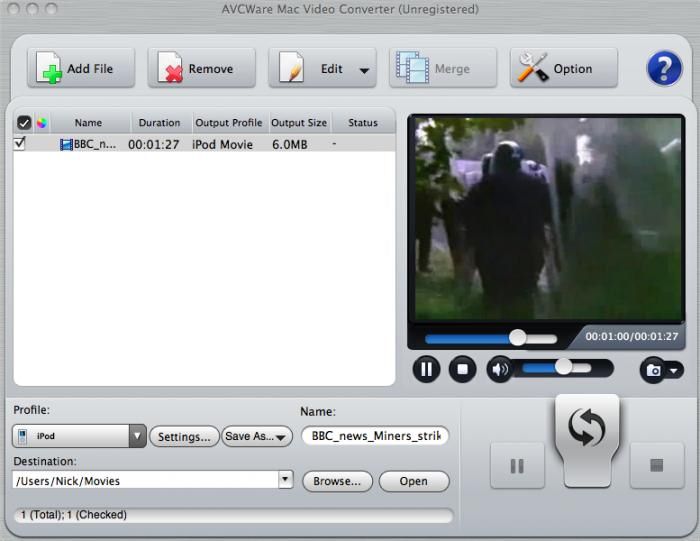Viewport: 700px width, 541px height.
Task: Click the 00:01:00/00:01:27 time display
Action: [631, 337]
